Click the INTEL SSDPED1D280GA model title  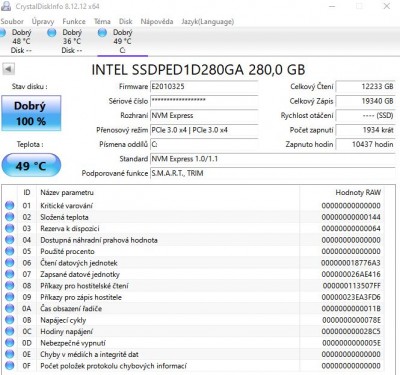tap(198, 70)
